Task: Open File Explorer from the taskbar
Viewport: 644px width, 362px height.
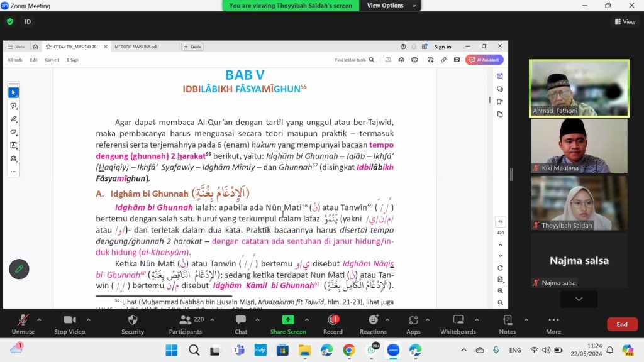Action: tap(305, 350)
